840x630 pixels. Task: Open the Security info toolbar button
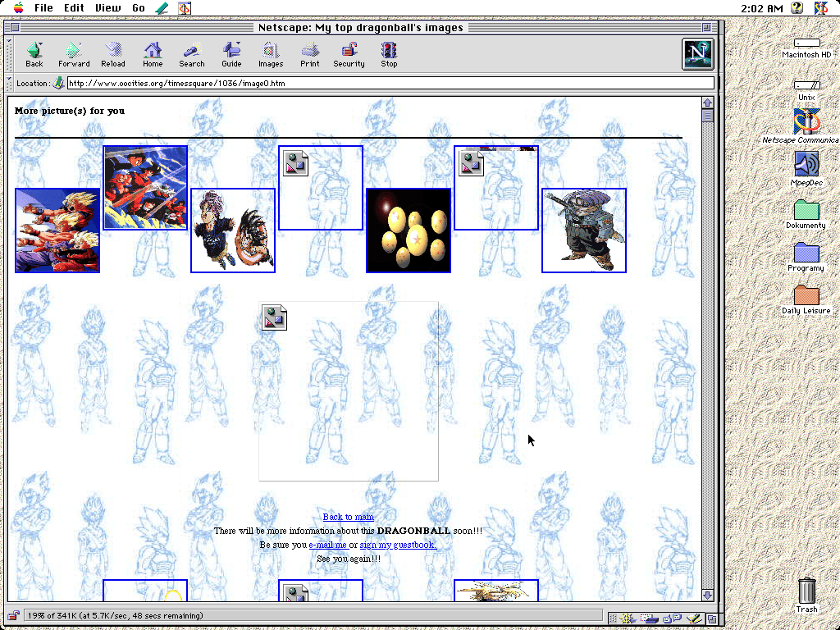tap(349, 54)
